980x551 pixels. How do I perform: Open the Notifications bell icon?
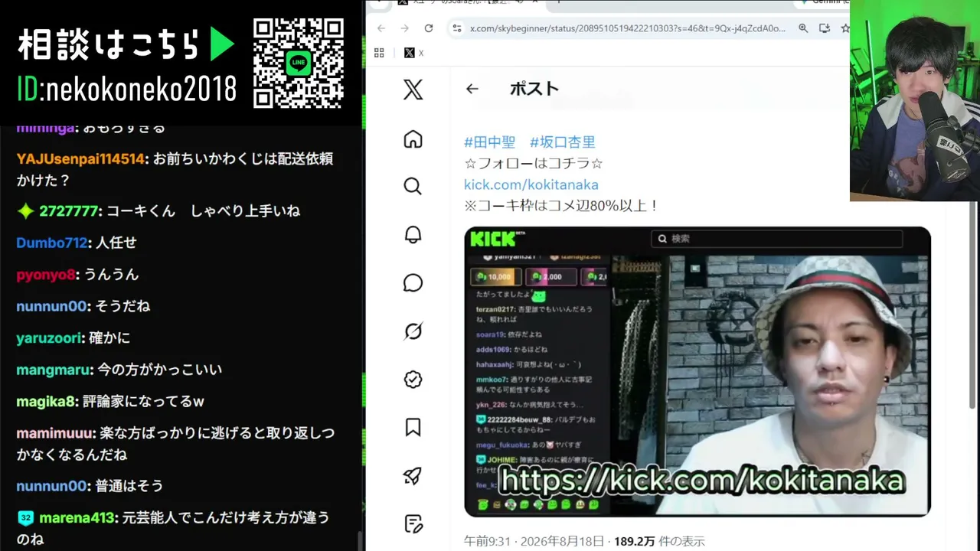(x=413, y=235)
